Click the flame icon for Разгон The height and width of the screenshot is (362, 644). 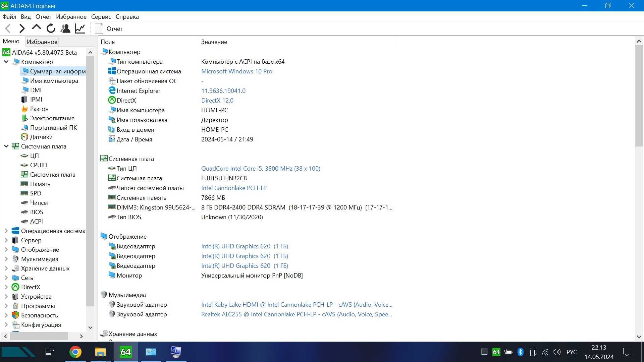coord(24,109)
